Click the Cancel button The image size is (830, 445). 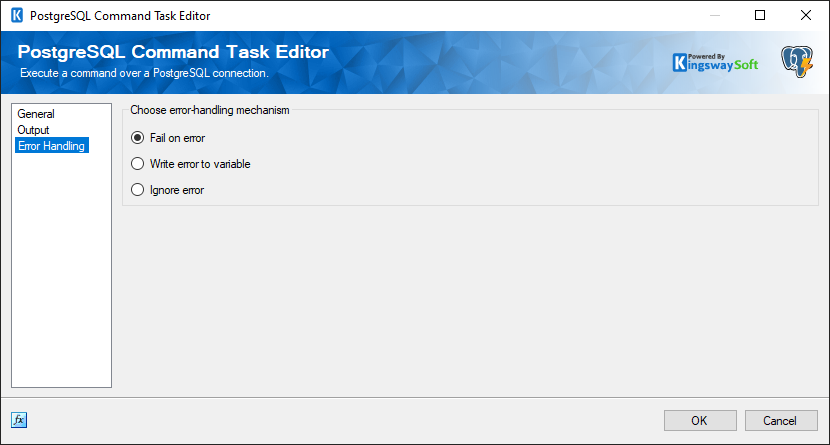780,421
